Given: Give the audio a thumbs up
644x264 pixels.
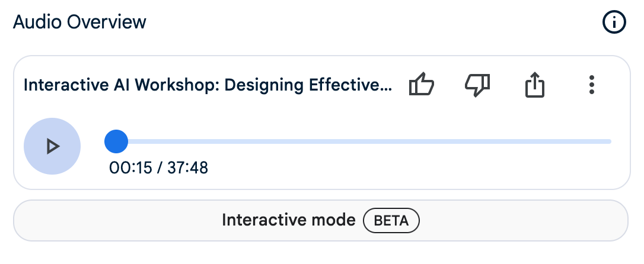Looking at the screenshot, I should click(x=422, y=85).
